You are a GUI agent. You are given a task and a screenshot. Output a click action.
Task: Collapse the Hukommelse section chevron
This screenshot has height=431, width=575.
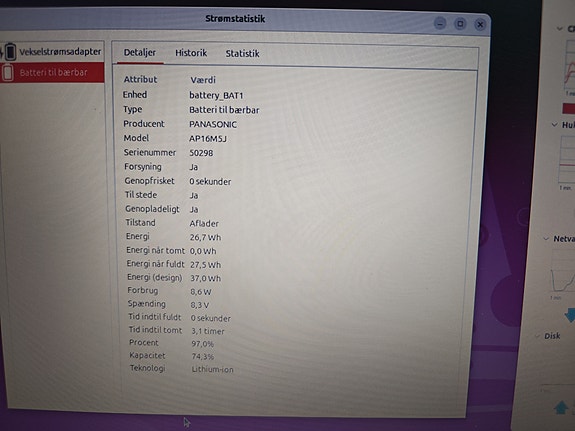(554, 125)
